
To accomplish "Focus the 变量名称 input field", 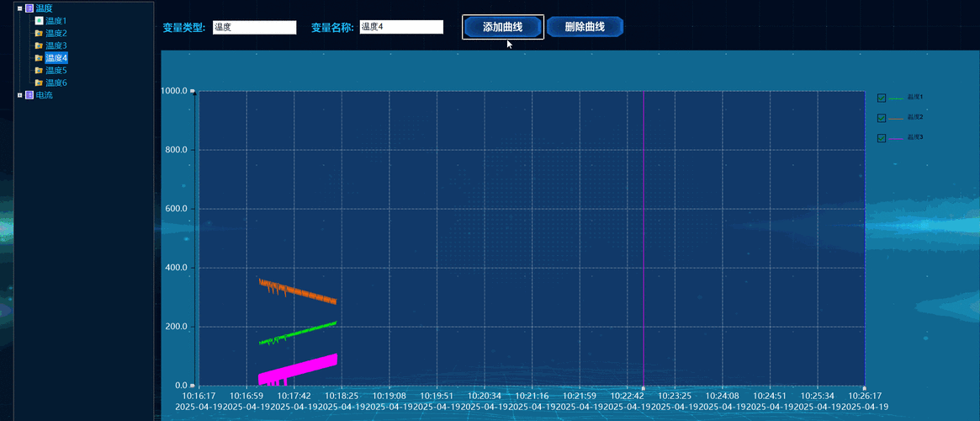I will 401,27.
